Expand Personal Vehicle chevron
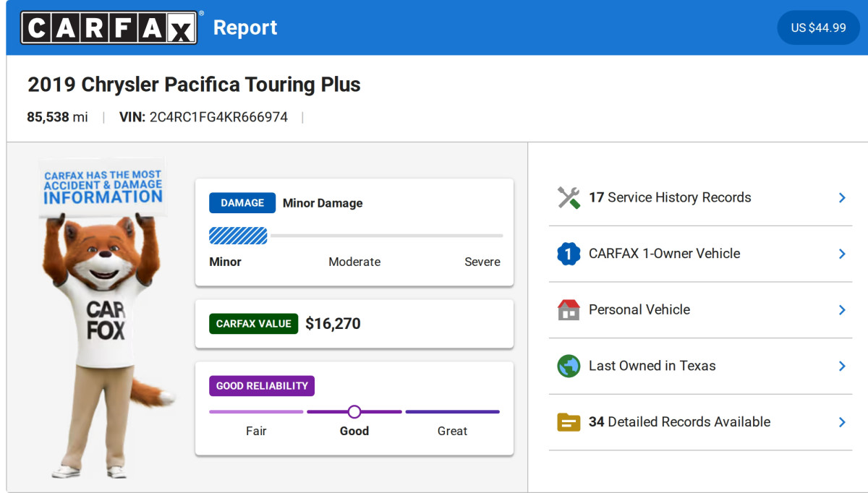The image size is (868, 493). click(x=842, y=309)
